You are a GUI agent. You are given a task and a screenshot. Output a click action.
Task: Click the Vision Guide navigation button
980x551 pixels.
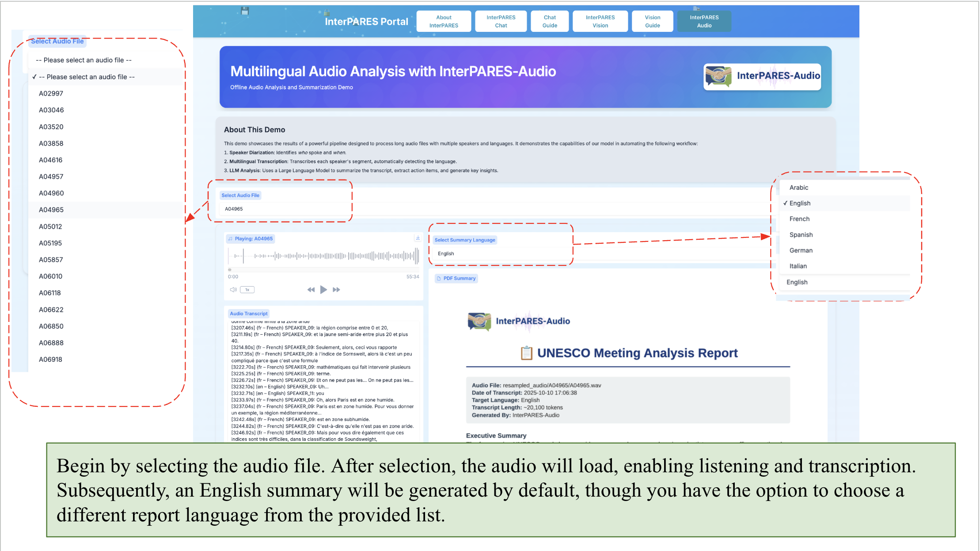point(652,21)
